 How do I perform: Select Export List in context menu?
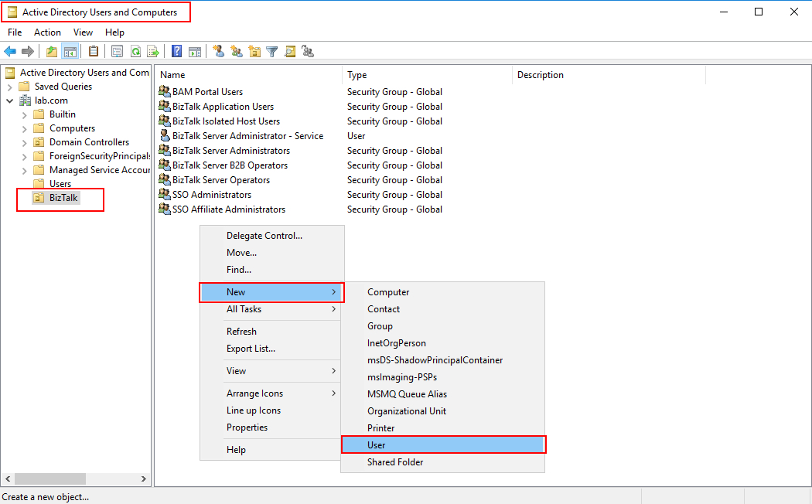272,349
